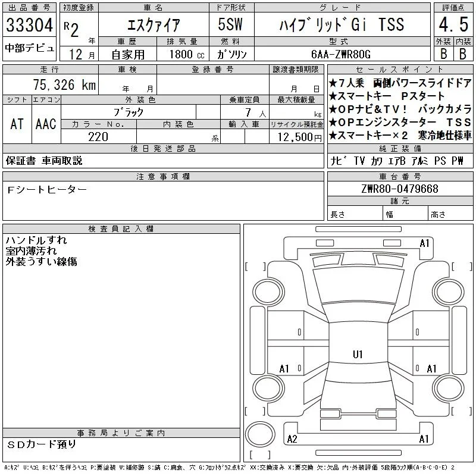The width and height of the screenshot is (476, 476).
Task: Select the 4.5 evaluation score cell
Action: (x=453, y=24)
